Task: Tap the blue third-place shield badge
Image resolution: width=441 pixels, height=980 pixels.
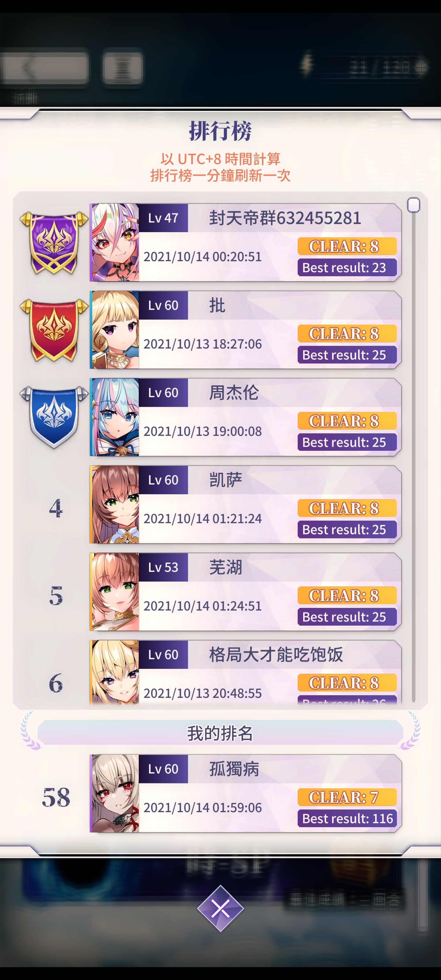Action: [x=54, y=417]
